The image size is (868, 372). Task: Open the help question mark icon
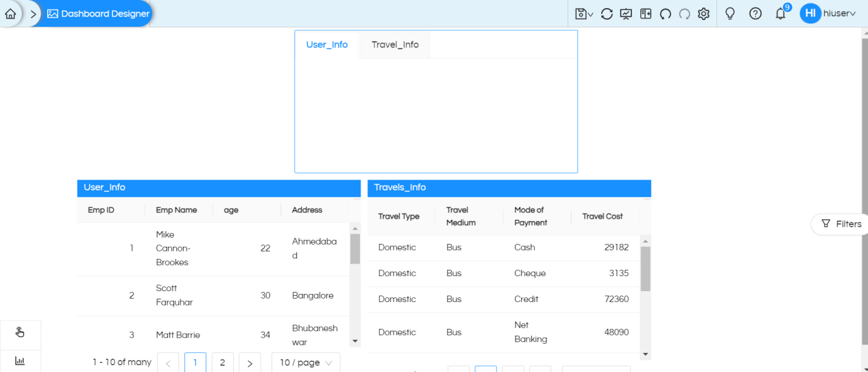coord(756,14)
